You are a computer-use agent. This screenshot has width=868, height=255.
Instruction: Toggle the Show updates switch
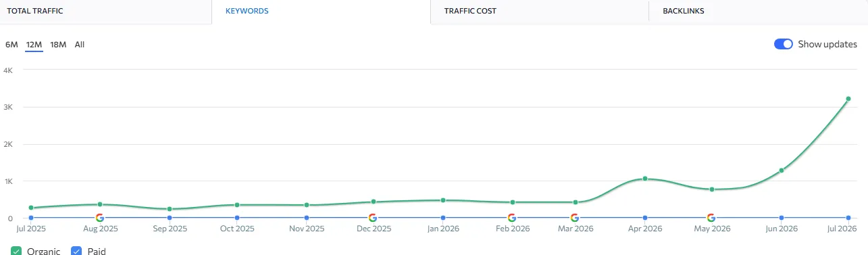[784, 44]
